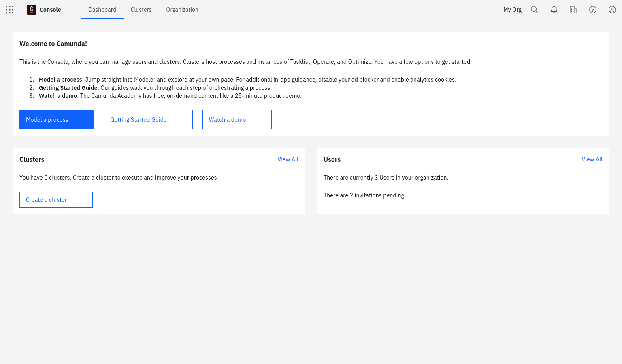The width and height of the screenshot is (622, 364).
Task: Go to the Organization tab
Action: (182, 10)
